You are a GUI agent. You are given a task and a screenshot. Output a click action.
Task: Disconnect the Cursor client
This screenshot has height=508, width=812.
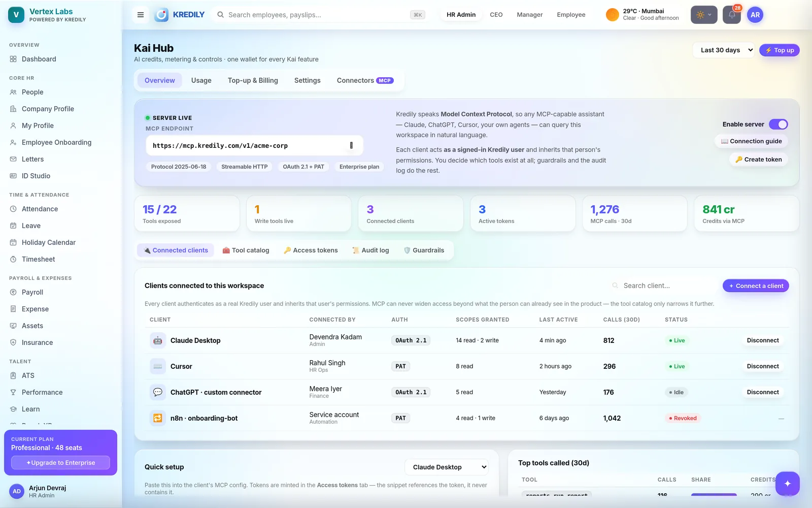click(763, 366)
